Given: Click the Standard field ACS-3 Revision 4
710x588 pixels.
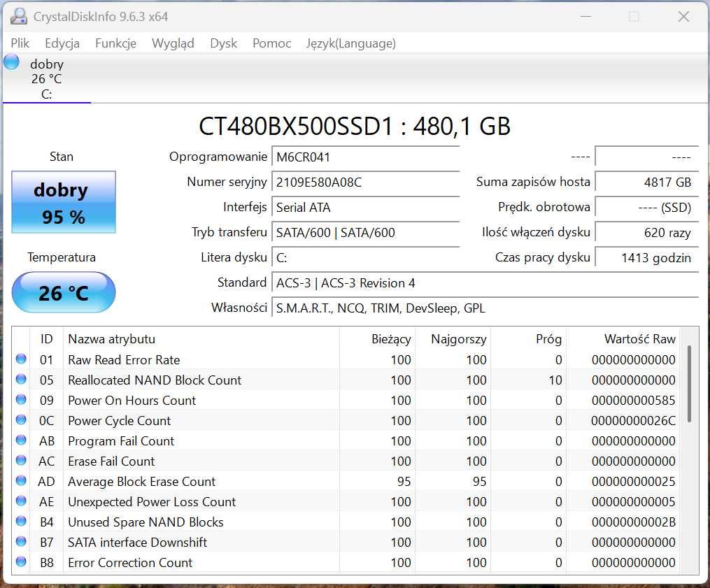Looking at the screenshot, I should pyautogui.click(x=485, y=283).
